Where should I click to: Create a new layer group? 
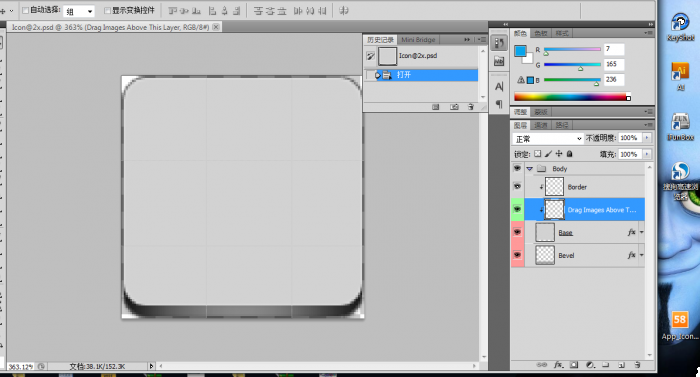click(x=605, y=365)
